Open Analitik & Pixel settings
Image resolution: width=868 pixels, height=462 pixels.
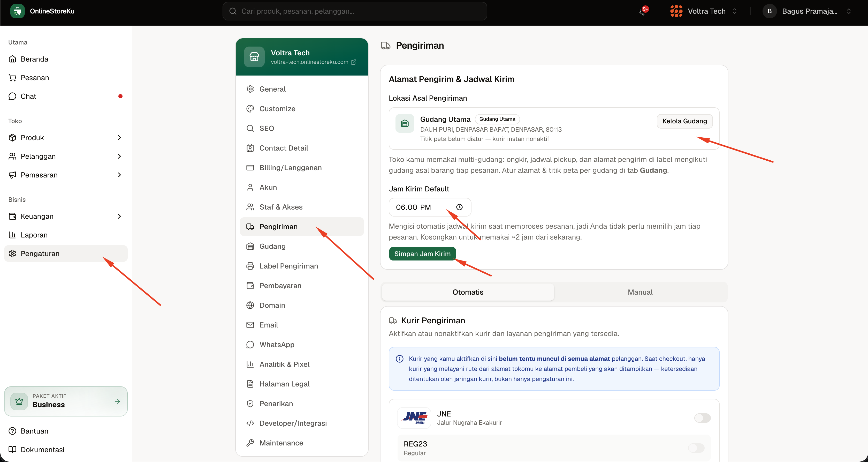point(302,364)
